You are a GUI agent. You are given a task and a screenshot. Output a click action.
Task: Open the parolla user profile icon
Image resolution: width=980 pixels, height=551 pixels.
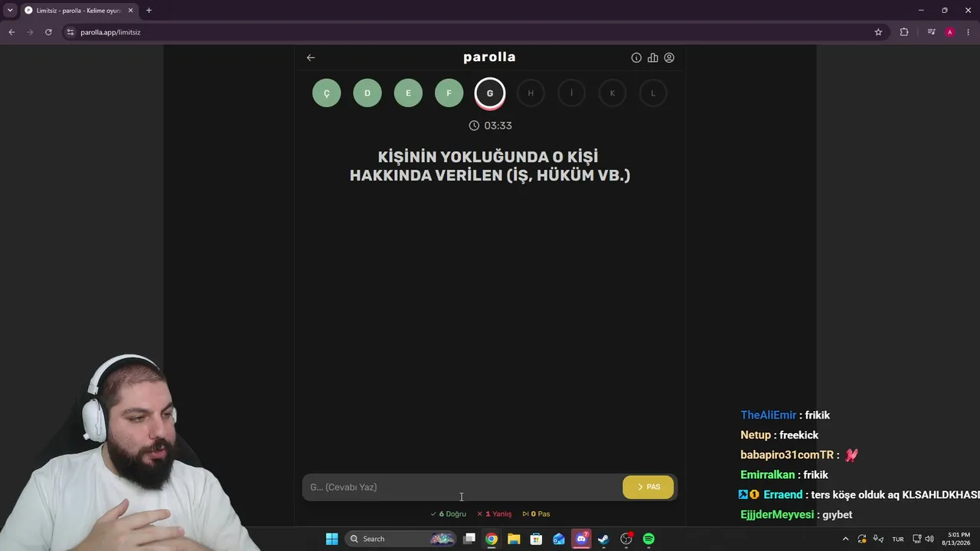point(669,57)
